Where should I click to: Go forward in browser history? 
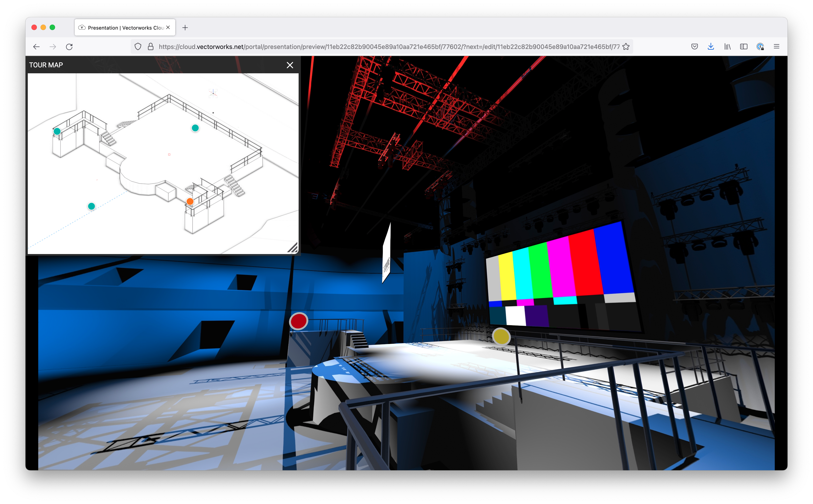click(x=53, y=47)
